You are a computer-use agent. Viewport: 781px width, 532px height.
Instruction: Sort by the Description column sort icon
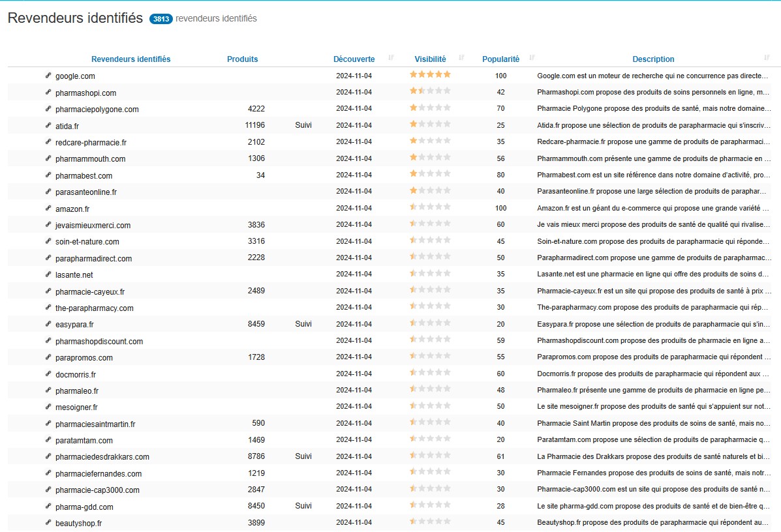click(767, 58)
